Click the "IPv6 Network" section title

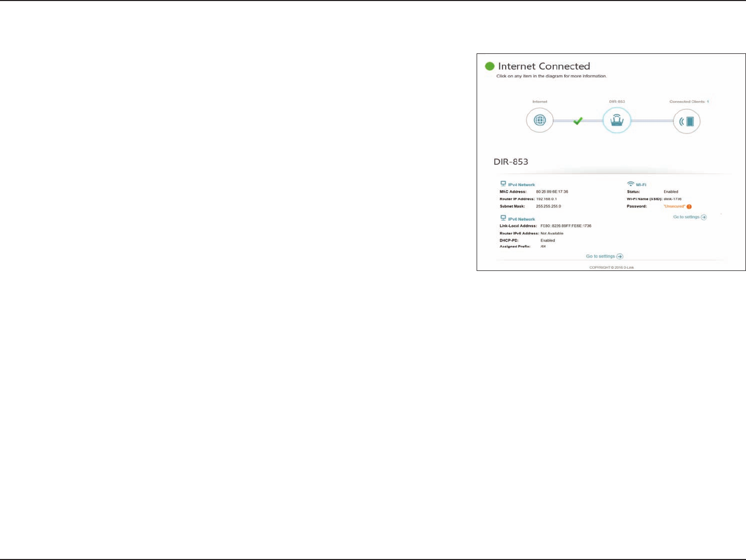pos(521,219)
